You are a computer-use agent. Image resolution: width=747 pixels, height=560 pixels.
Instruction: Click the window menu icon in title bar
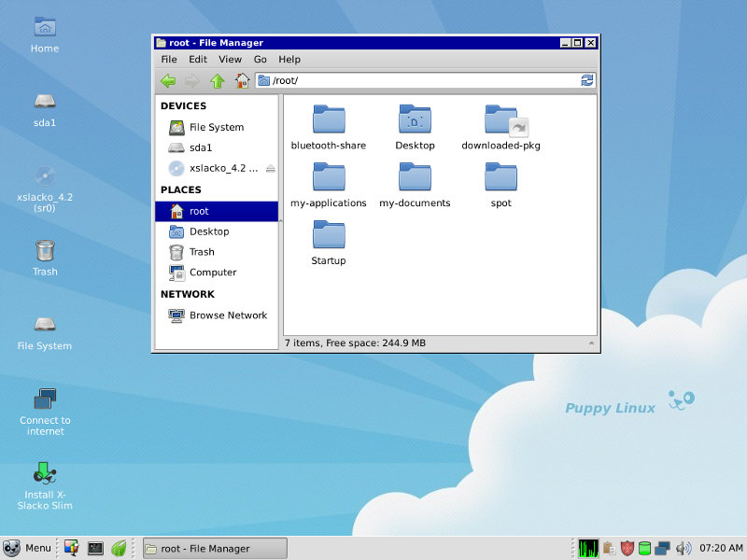point(161,43)
